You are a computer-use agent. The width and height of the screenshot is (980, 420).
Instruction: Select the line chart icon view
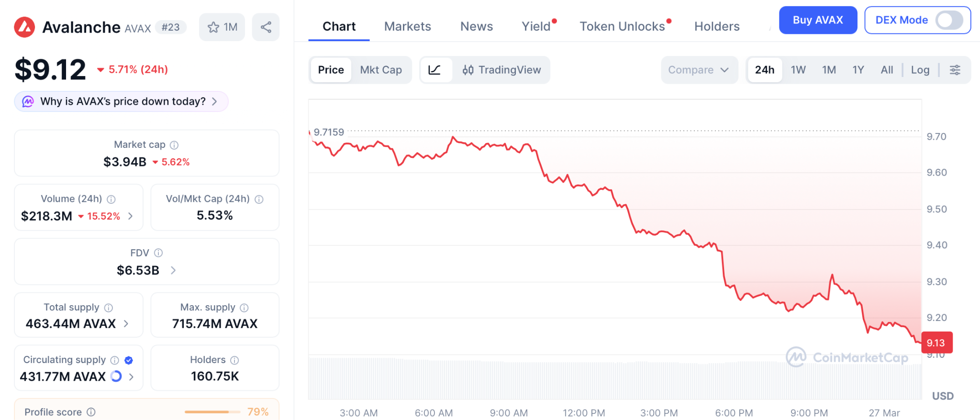coord(434,70)
